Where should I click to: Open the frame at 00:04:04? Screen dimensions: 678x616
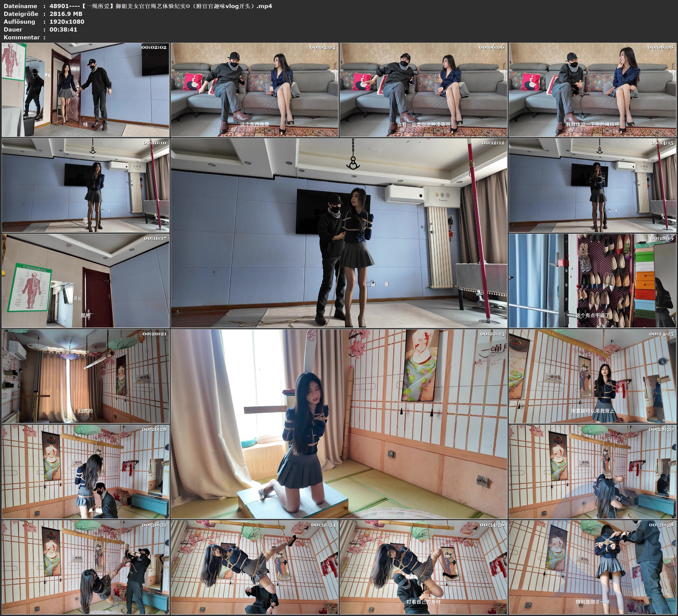coord(254,90)
